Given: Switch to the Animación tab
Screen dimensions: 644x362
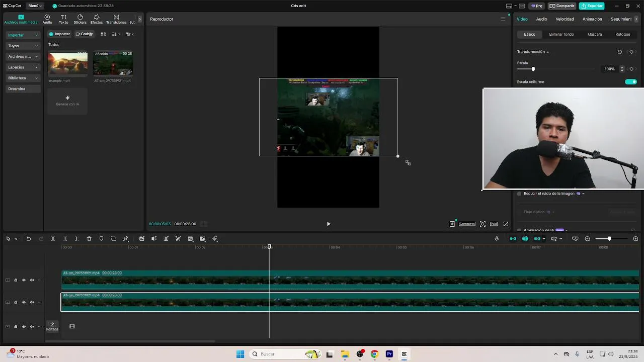Looking at the screenshot, I should pyautogui.click(x=592, y=19).
